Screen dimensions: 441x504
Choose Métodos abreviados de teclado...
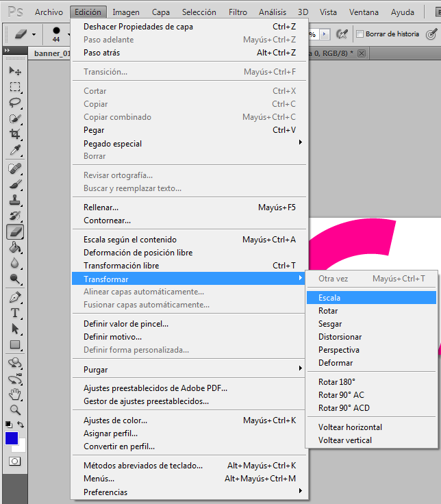tap(189, 465)
